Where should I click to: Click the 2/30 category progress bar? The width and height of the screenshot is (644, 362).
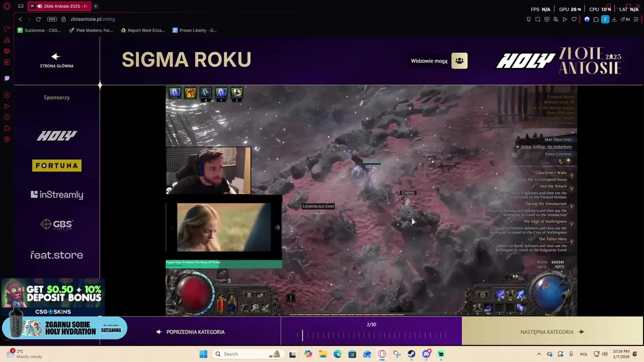pyautogui.click(x=371, y=335)
